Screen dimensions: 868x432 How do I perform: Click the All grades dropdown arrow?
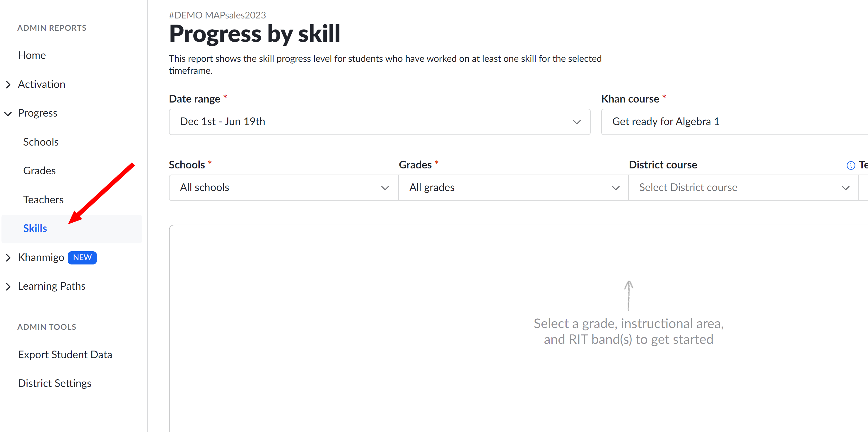point(616,188)
